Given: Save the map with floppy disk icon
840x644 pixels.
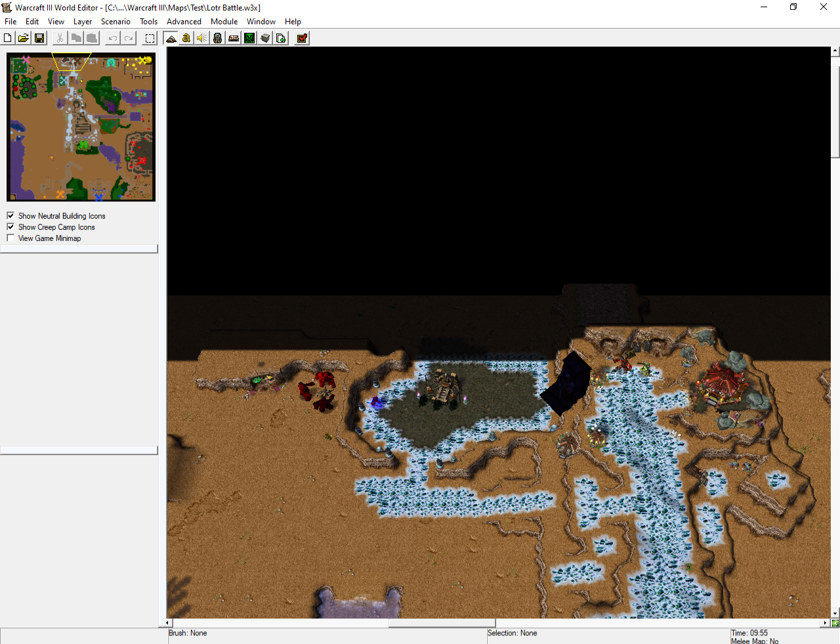Looking at the screenshot, I should click(x=39, y=38).
